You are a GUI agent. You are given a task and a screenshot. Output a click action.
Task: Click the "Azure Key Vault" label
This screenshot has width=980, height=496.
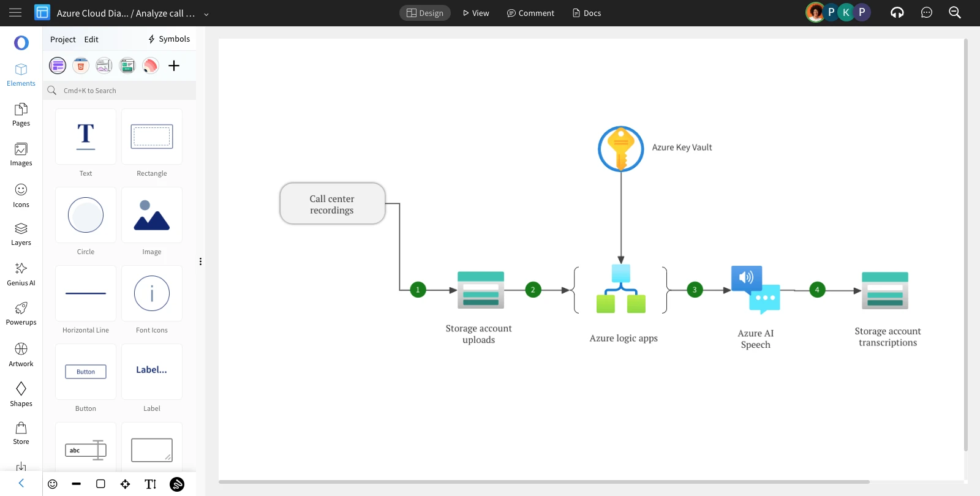pyautogui.click(x=682, y=148)
